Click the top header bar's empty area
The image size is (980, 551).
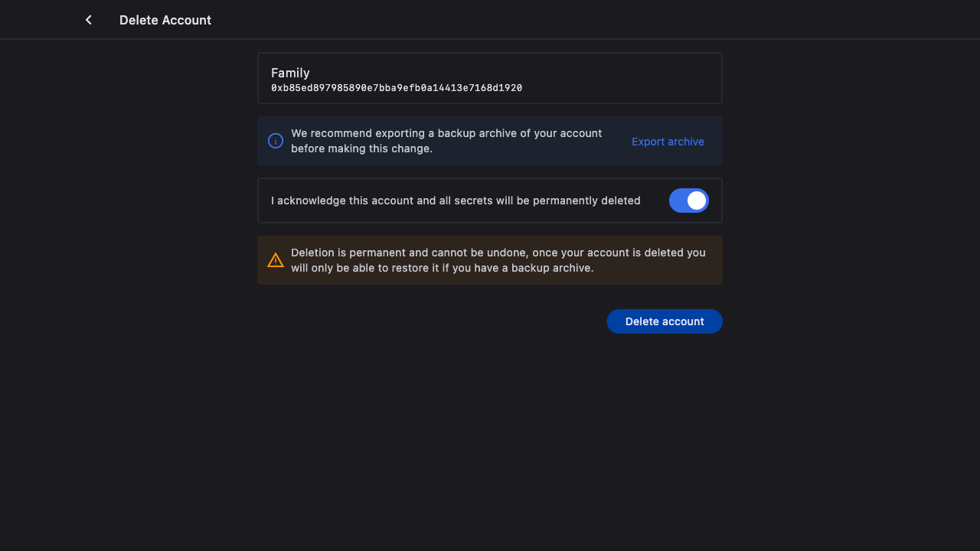[536, 20]
